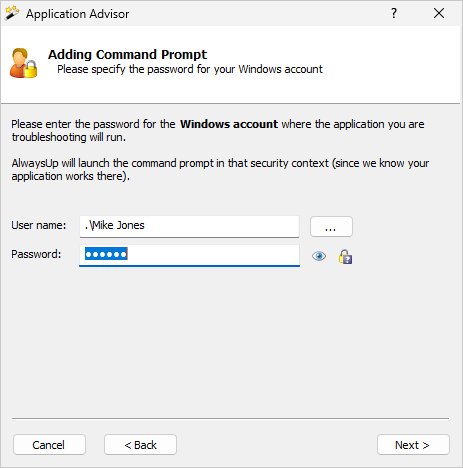Proceed with the Next button
This screenshot has height=468, width=463.
(x=413, y=445)
